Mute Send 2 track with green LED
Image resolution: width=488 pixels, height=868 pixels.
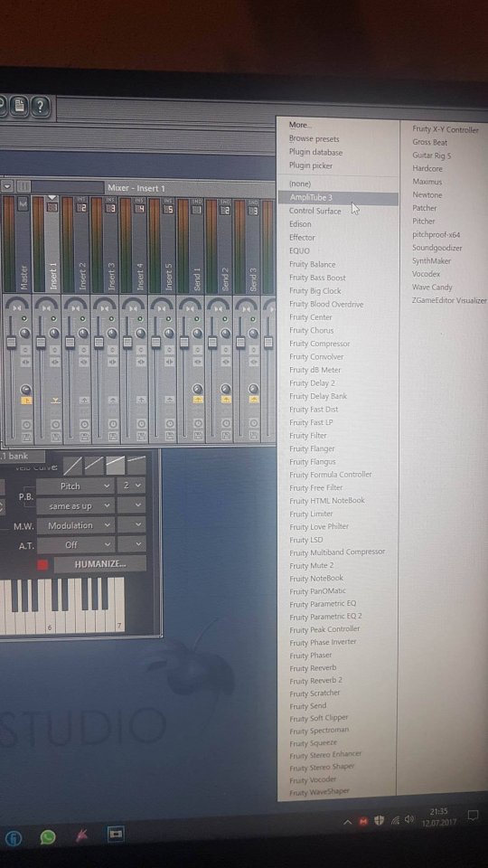coord(225,319)
